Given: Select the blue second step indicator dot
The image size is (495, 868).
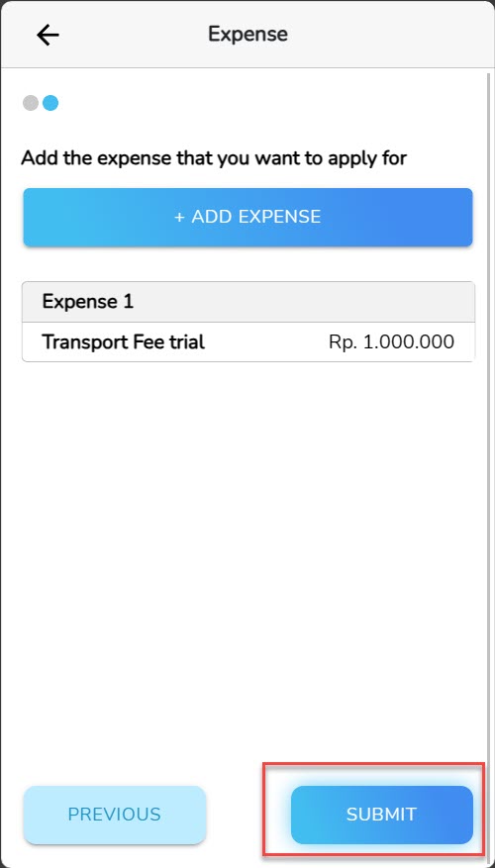Looking at the screenshot, I should pyautogui.click(x=50, y=103).
